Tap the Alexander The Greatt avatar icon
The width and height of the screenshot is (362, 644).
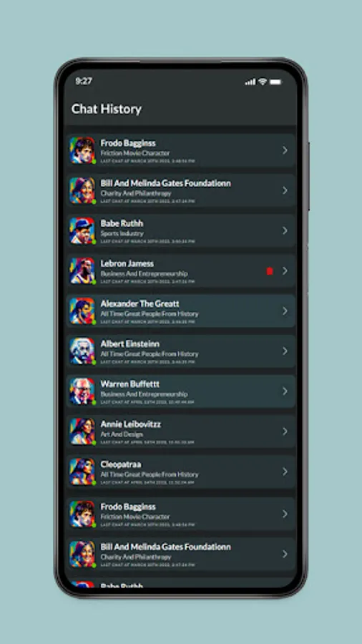coord(82,311)
